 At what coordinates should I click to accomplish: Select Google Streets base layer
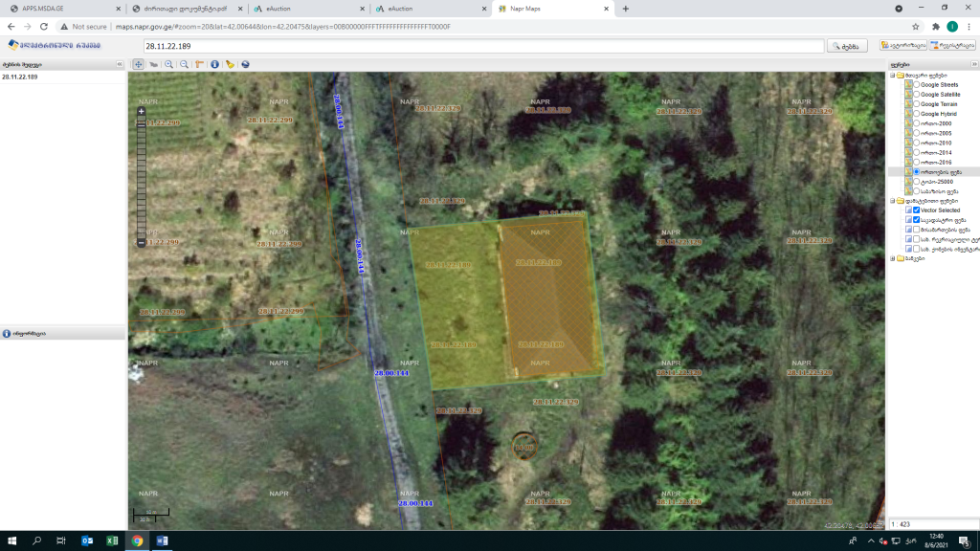pyautogui.click(x=917, y=84)
